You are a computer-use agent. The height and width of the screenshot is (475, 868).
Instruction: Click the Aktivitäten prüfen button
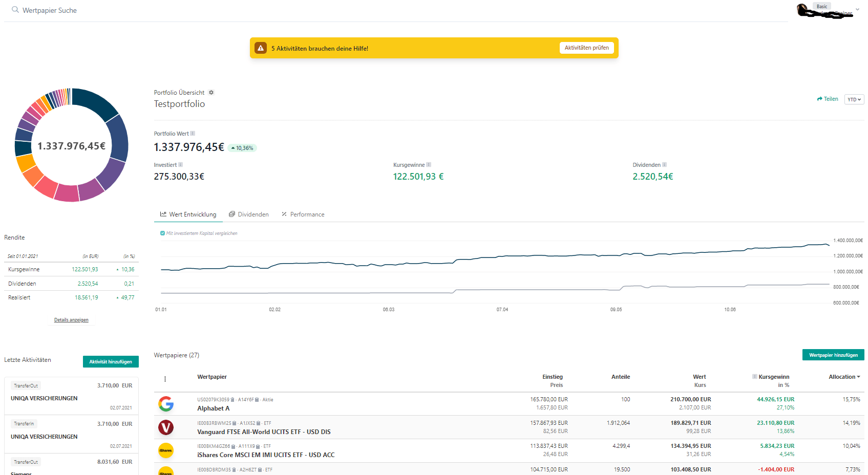pyautogui.click(x=586, y=48)
